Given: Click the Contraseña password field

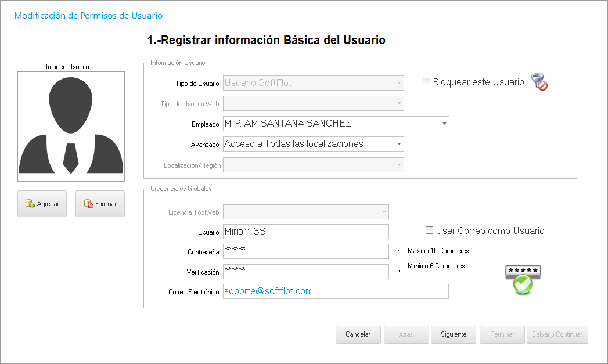Looking at the screenshot, I should (305, 251).
